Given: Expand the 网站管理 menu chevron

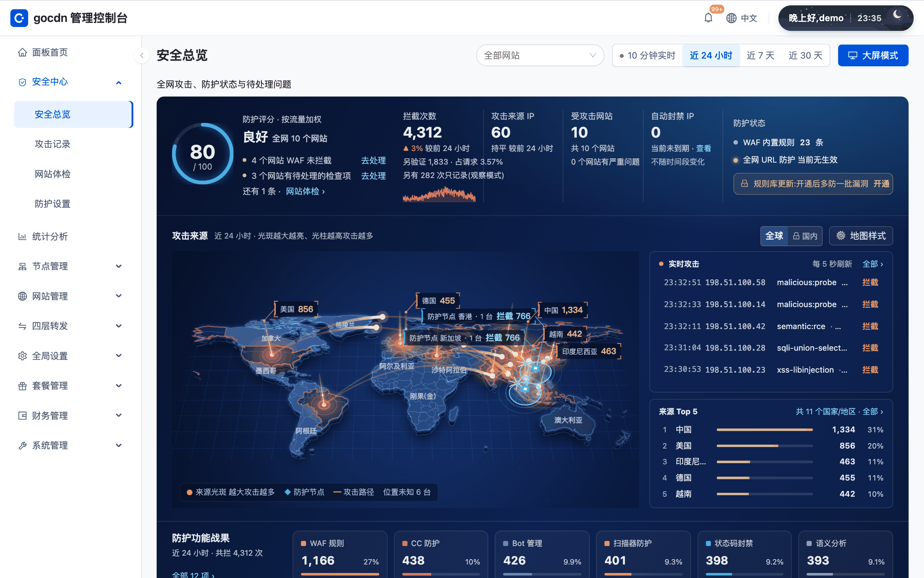Looking at the screenshot, I should click(119, 296).
